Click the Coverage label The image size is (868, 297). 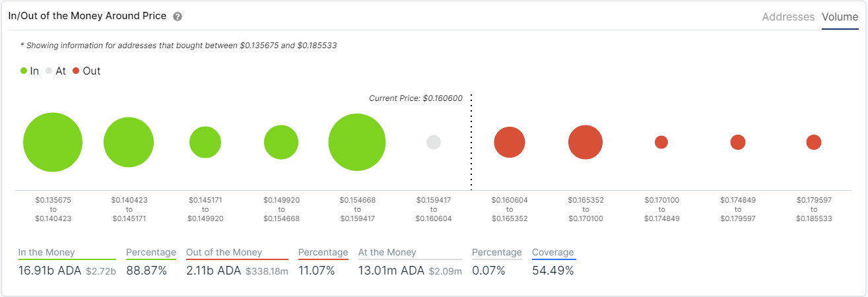tap(553, 252)
